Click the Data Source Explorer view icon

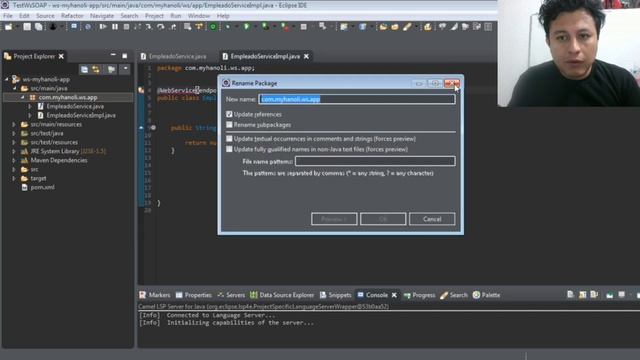(253, 295)
